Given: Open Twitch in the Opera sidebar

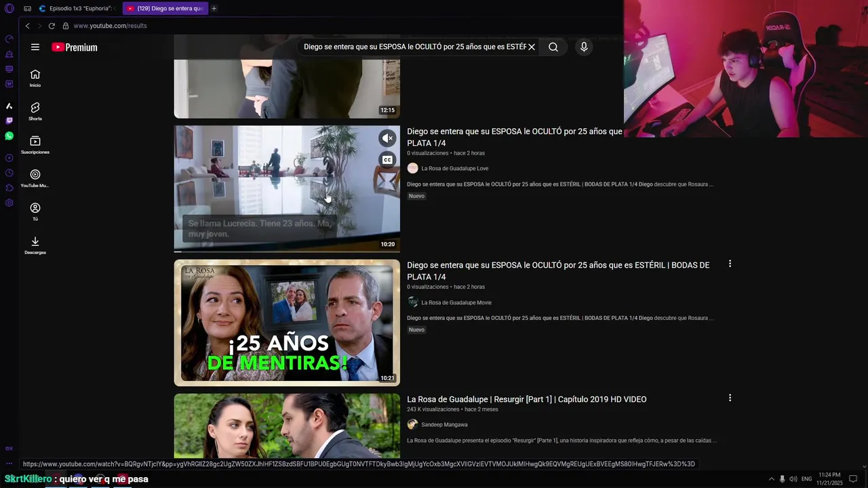Looking at the screenshot, I should coord(9,121).
